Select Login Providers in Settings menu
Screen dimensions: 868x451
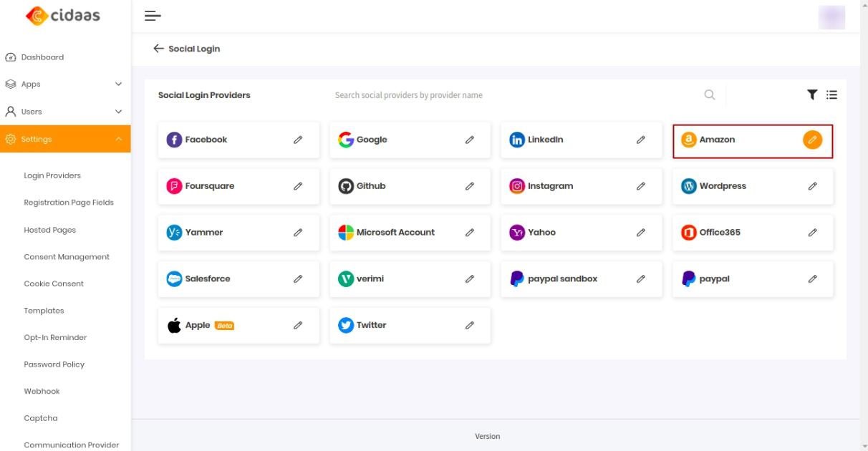52,175
